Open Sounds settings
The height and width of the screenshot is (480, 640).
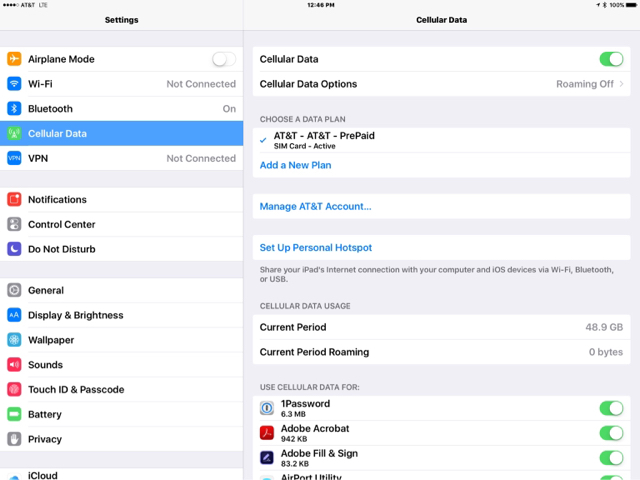coord(122,364)
